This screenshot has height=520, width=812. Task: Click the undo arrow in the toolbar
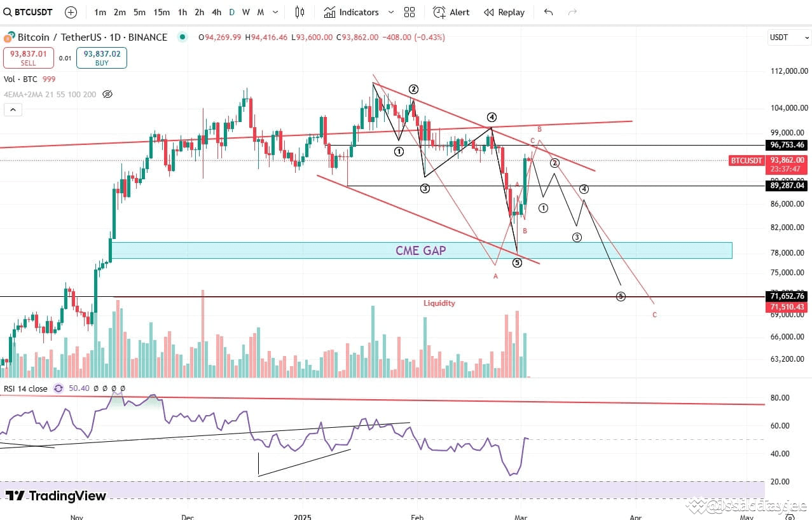(548, 12)
